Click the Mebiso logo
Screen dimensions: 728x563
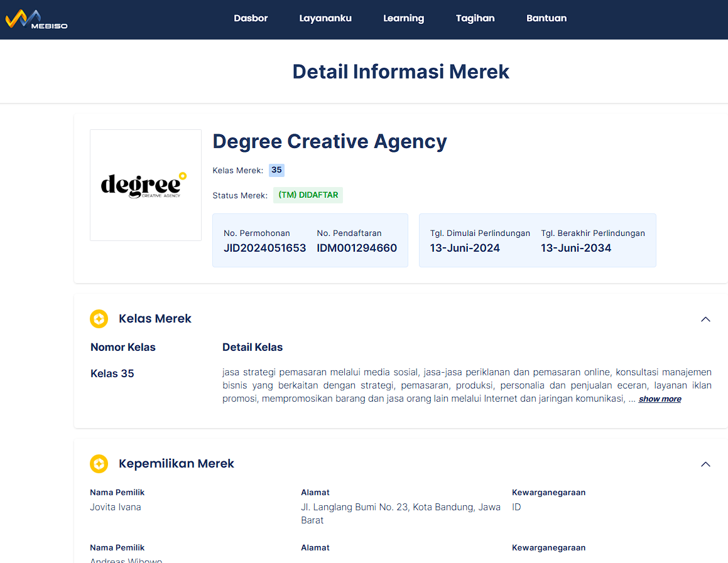click(x=36, y=19)
